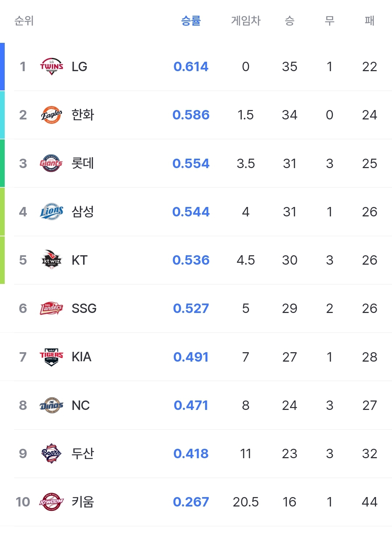Open 키움 team name link

pyautogui.click(x=83, y=502)
